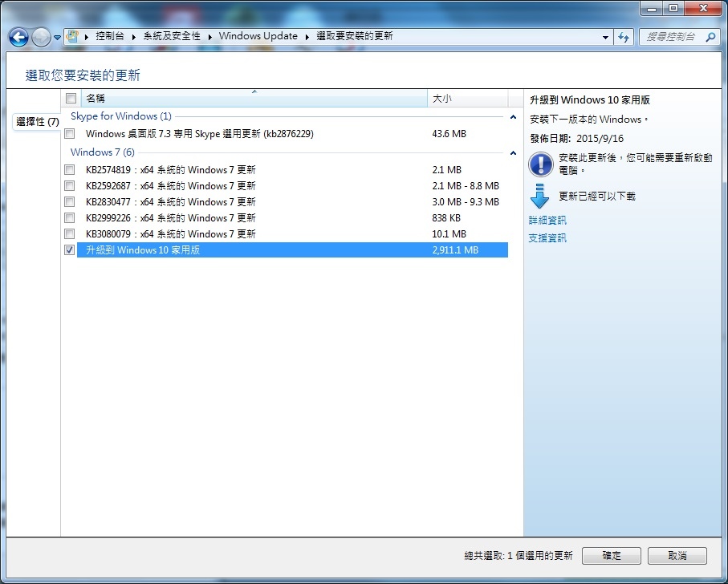Click the 2.1 MB - 8.8 MB size value
The width and height of the screenshot is (728, 584).
[466, 186]
